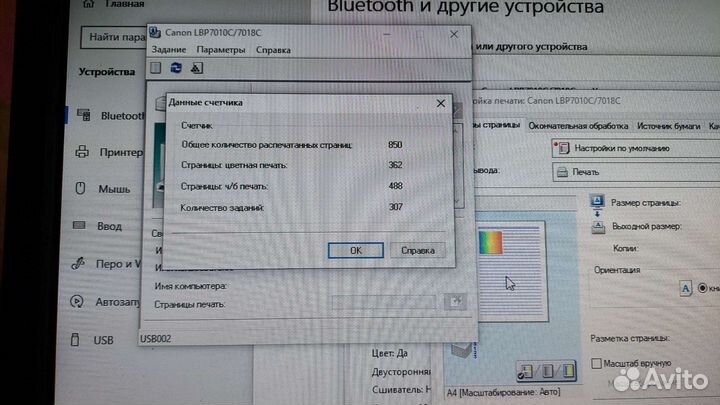Click the color pages value 362
The image size is (720, 405).
pyautogui.click(x=395, y=165)
